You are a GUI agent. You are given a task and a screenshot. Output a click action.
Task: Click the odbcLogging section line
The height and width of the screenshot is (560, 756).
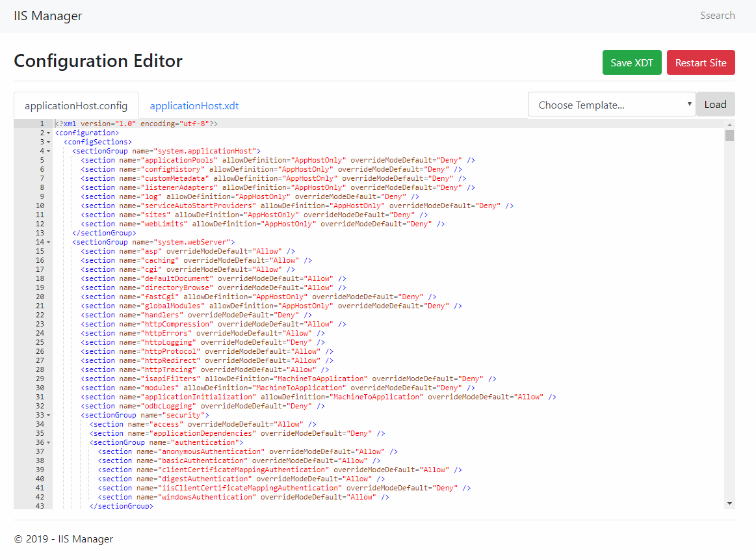pyautogui.click(x=203, y=407)
